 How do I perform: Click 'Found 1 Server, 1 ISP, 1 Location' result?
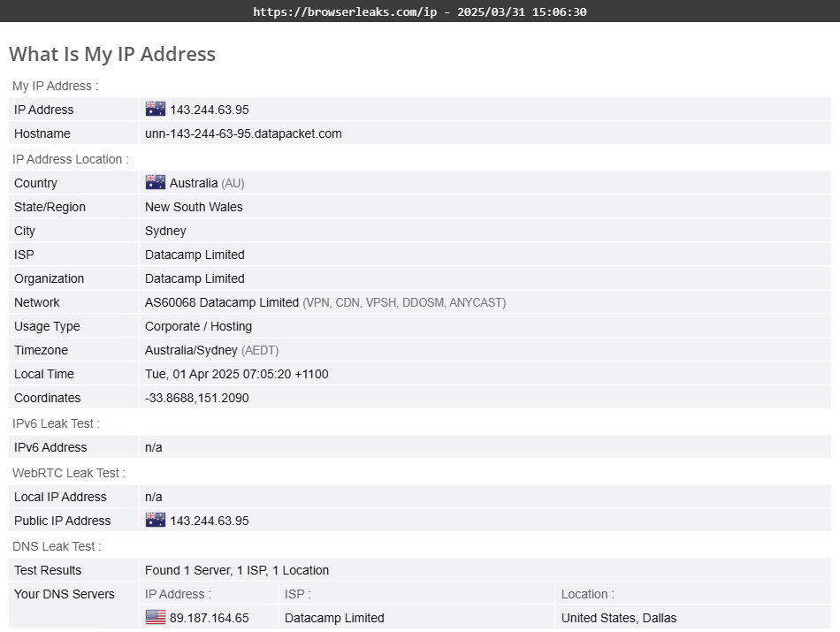click(236, 570)
